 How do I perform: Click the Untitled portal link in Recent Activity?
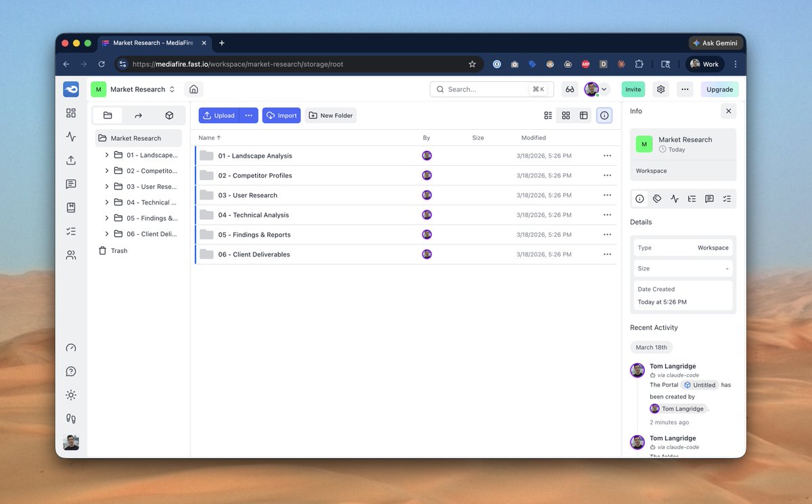(x=700, y=385)
